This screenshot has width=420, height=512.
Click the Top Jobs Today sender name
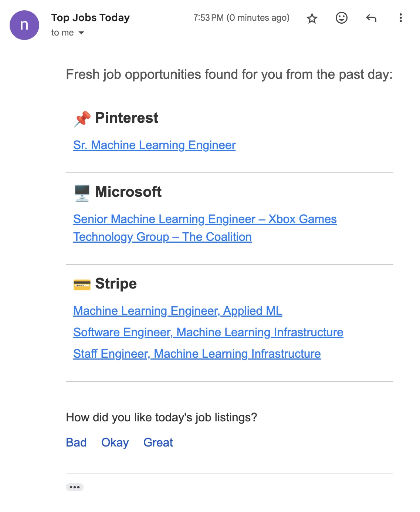[x=90, y=17]
